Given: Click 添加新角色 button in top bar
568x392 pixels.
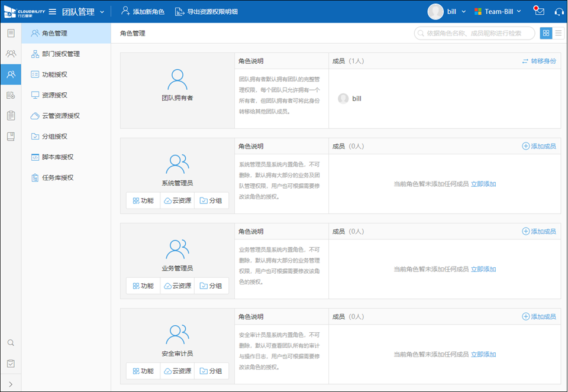Looking at the screenshot, I should point(143,12).
